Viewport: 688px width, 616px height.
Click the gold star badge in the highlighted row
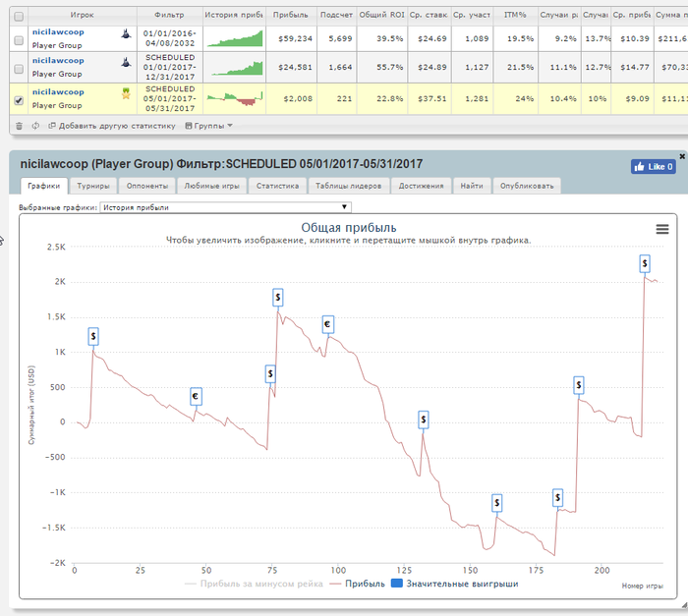(126, 93)
